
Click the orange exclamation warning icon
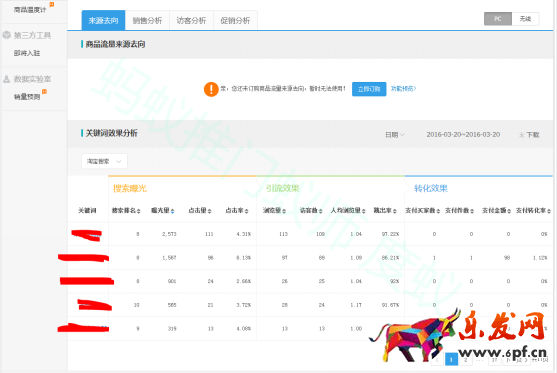click(x=211, y=89)
